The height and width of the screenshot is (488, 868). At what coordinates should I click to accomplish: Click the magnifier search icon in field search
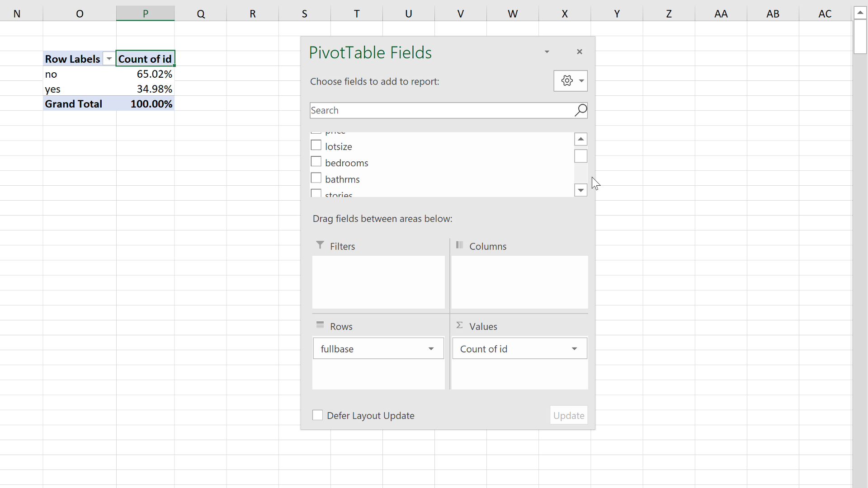coord(580,110)
